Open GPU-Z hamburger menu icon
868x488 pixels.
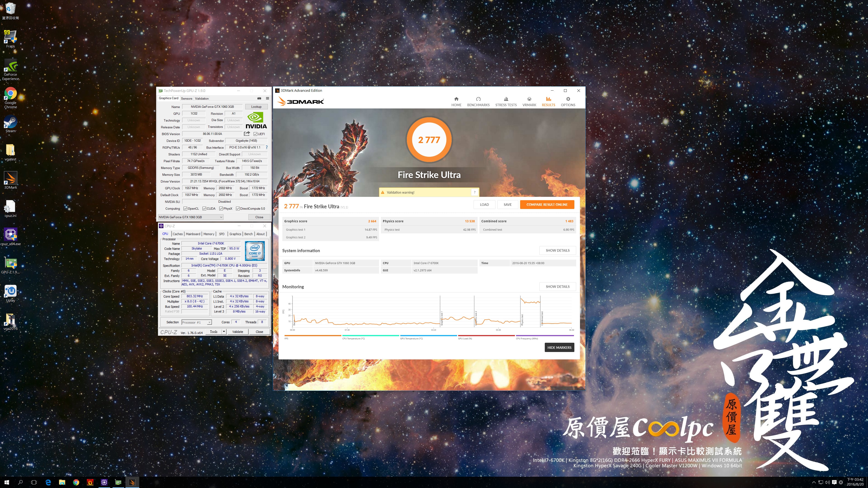tap(268, 98)
